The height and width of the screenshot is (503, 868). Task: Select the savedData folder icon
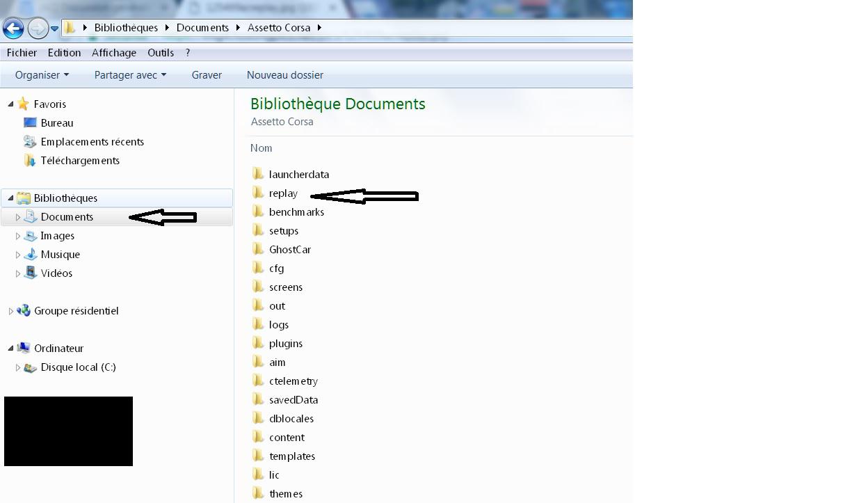click(258, 399)
